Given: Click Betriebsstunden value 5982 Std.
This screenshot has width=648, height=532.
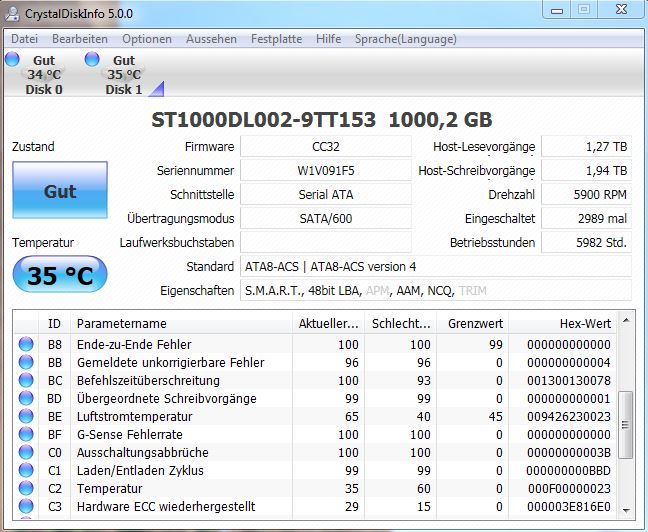Looking at the screenshot, I should 586,242.
